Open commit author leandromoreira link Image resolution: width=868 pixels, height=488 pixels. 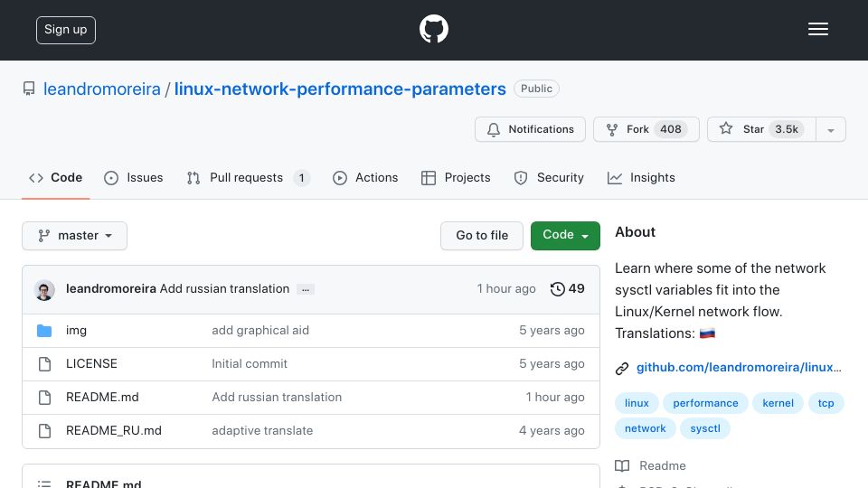(x=110, y=289)
